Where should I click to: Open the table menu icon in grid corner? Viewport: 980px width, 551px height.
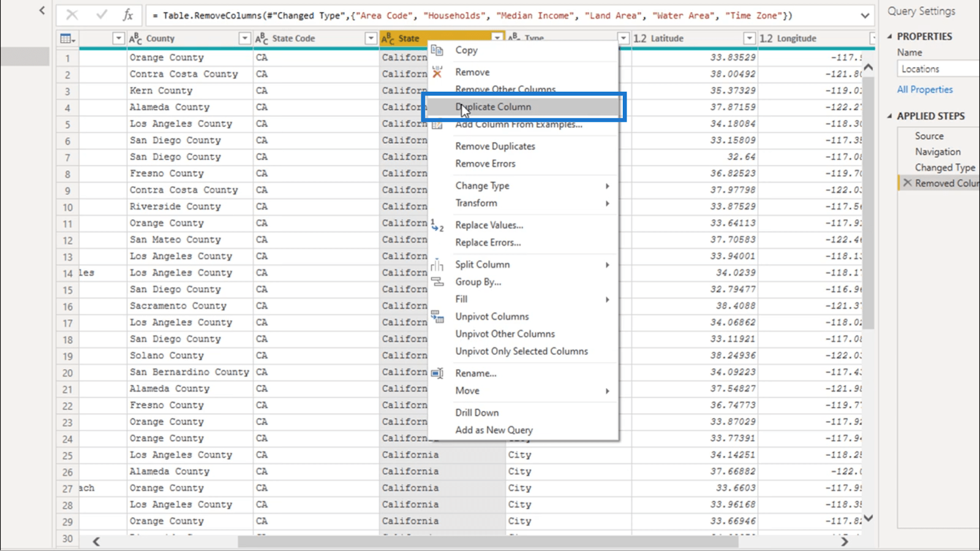point(67,39)
